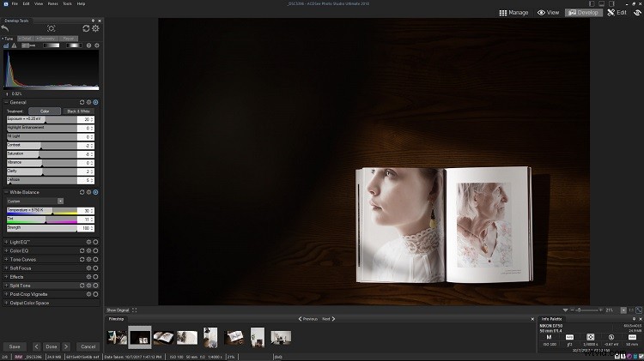Open the White Balance gear options
644x361 pixels.
[x=88, y=192]
